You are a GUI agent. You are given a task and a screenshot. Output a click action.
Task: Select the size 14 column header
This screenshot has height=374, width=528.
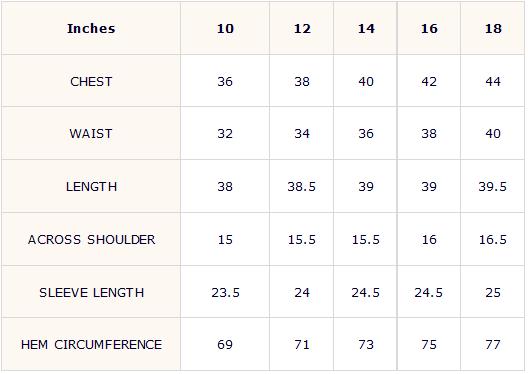(x=366, y=28)
